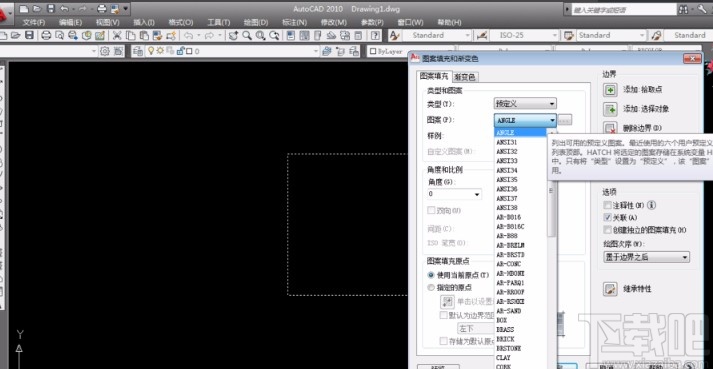Click binoculars search icon
Screen dimensions: 713x369
pos(683,9)
